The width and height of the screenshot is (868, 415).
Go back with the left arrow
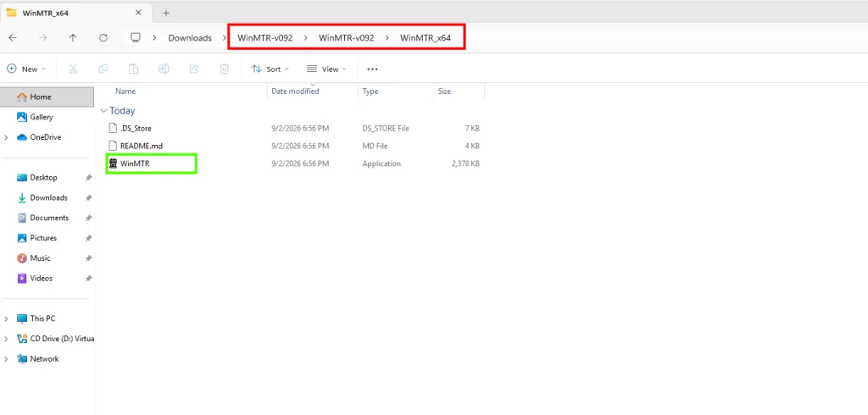[13, 37]
